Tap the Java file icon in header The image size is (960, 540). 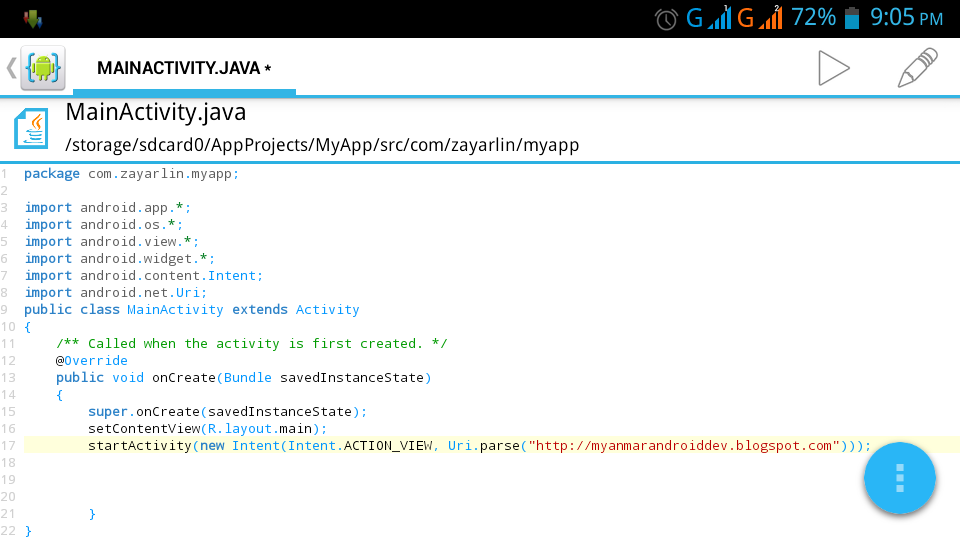click(x=31, y=129)
